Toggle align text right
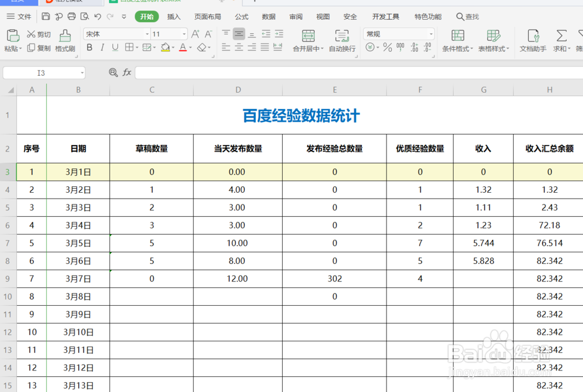 (x=252, y=47)
